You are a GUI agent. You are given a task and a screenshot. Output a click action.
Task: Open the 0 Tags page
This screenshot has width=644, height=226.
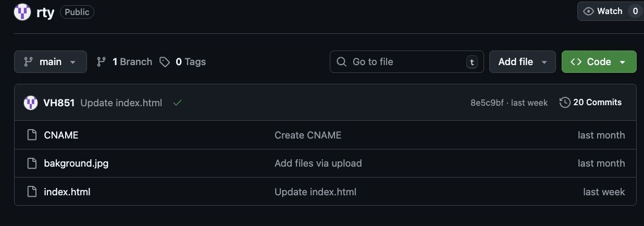point(190,62)
